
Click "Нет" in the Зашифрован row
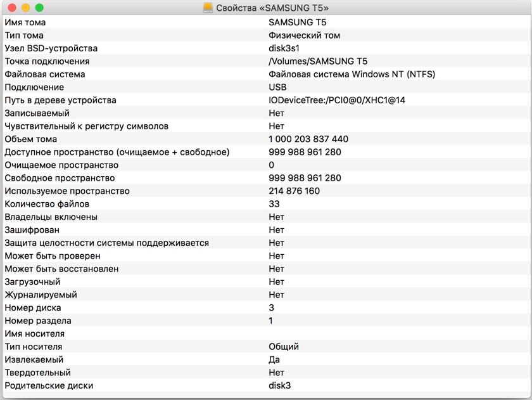click(276, 230)
